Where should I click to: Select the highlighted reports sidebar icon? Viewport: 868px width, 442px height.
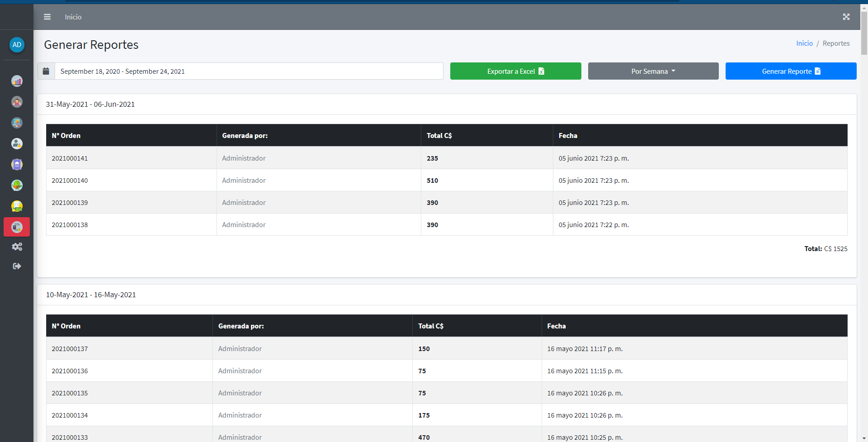(x=17, y=227)
